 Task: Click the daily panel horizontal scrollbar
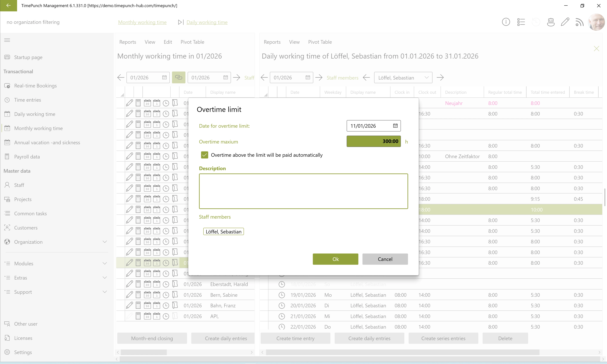(x=403, y=352)
